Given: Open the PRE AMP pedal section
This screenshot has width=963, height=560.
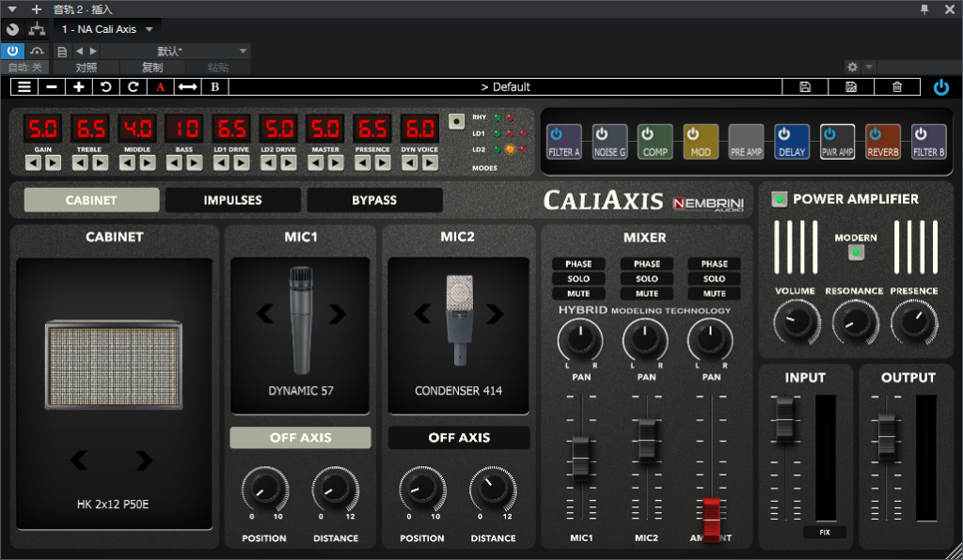Looking at the screenshot, I should coord(746,142).
